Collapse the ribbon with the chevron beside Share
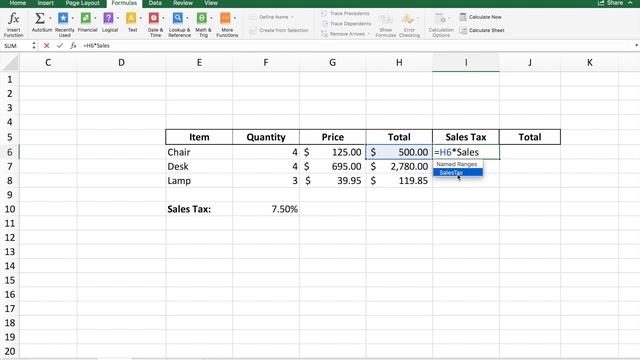This screenshot has width=640, height=360. point(630,3)
